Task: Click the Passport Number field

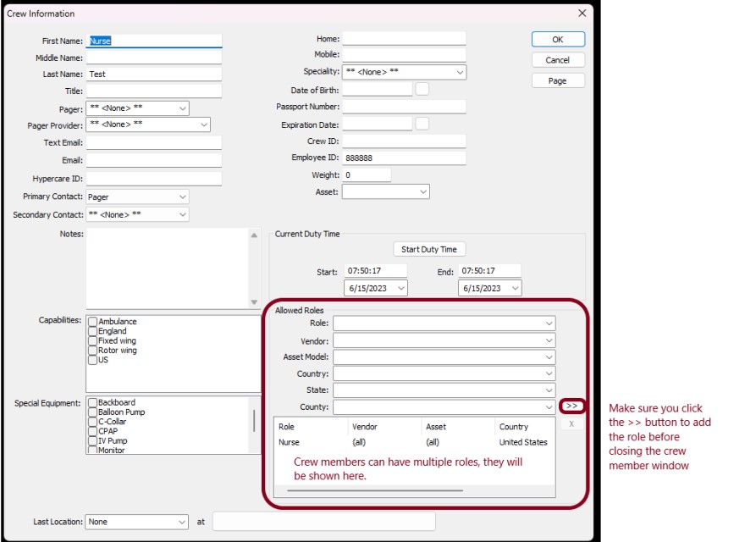Action: tap(404, 107)
